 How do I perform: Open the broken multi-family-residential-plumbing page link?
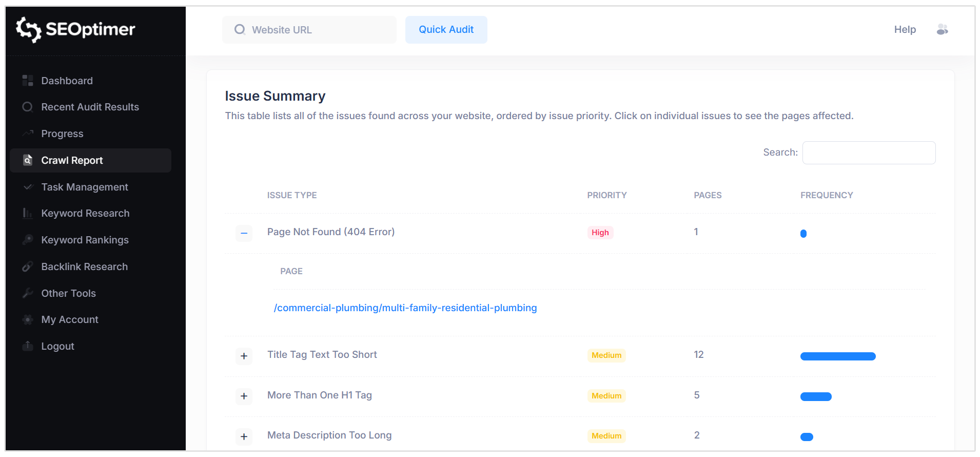coord(405,308)
